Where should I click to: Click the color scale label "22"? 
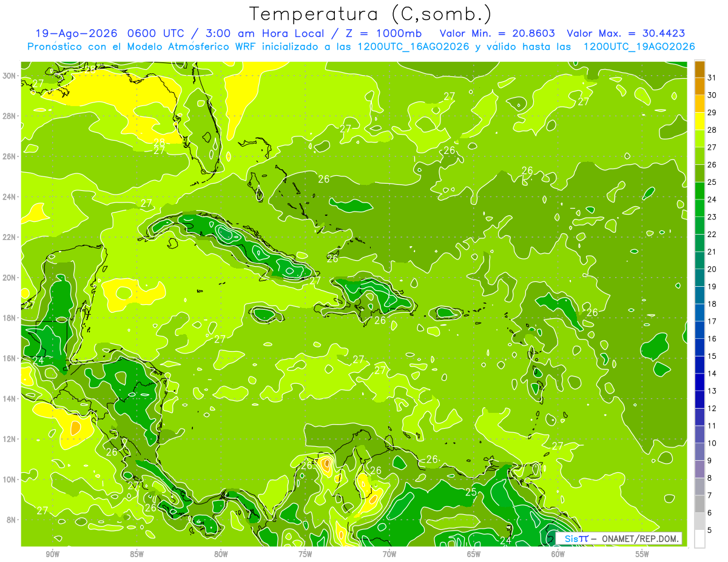712,234
